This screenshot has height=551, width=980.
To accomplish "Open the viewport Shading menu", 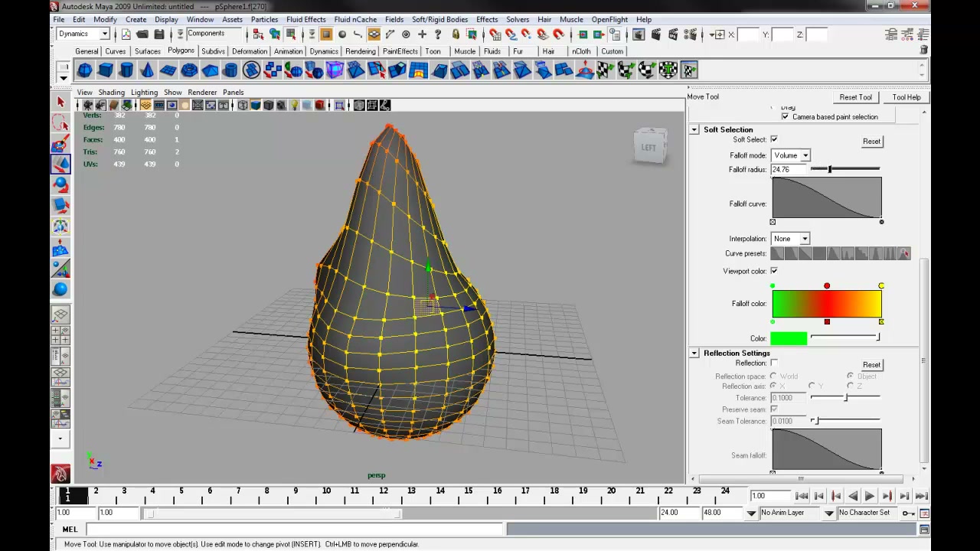I will [111, 92].
